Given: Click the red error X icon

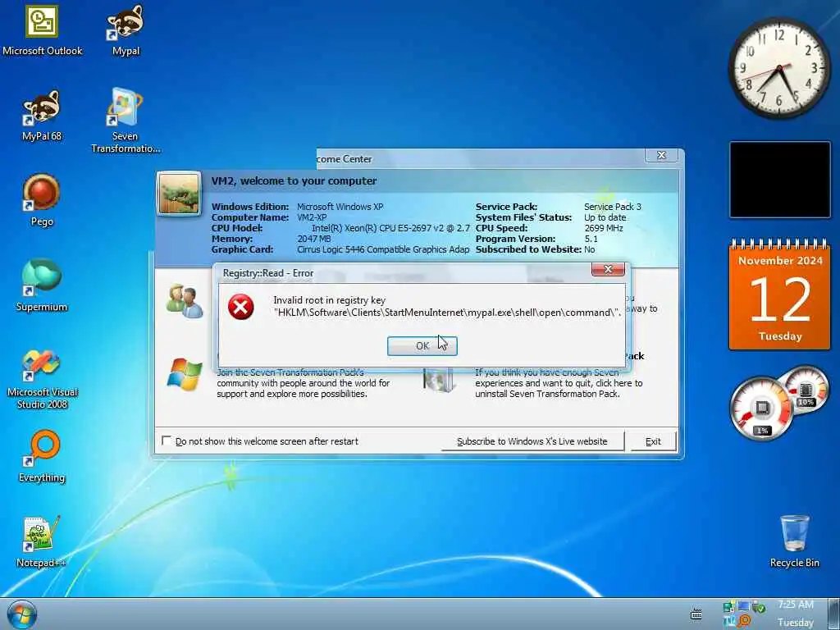Looking at the screenshot, I should point(241,307).
